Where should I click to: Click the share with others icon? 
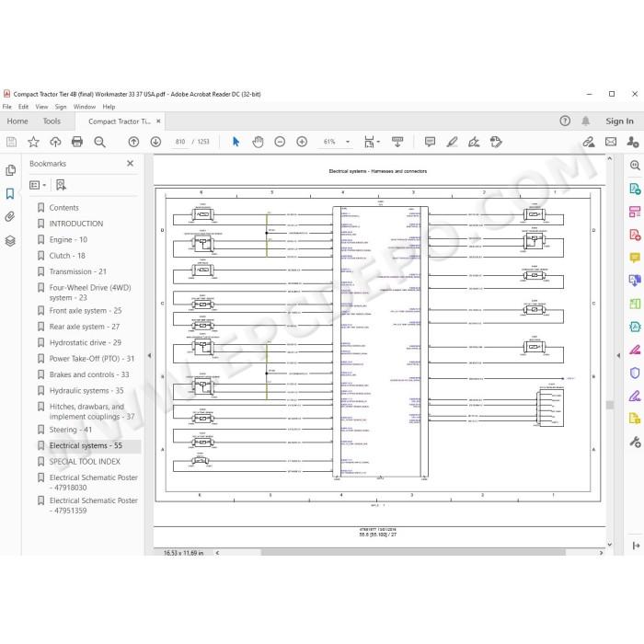pos(633,142)
